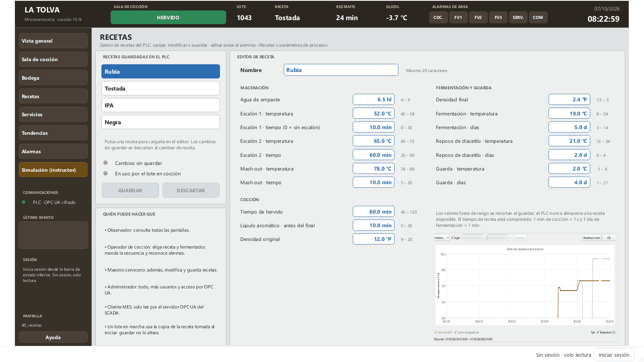Open the FV2 area alarm indicator

(x=478, y=17)
